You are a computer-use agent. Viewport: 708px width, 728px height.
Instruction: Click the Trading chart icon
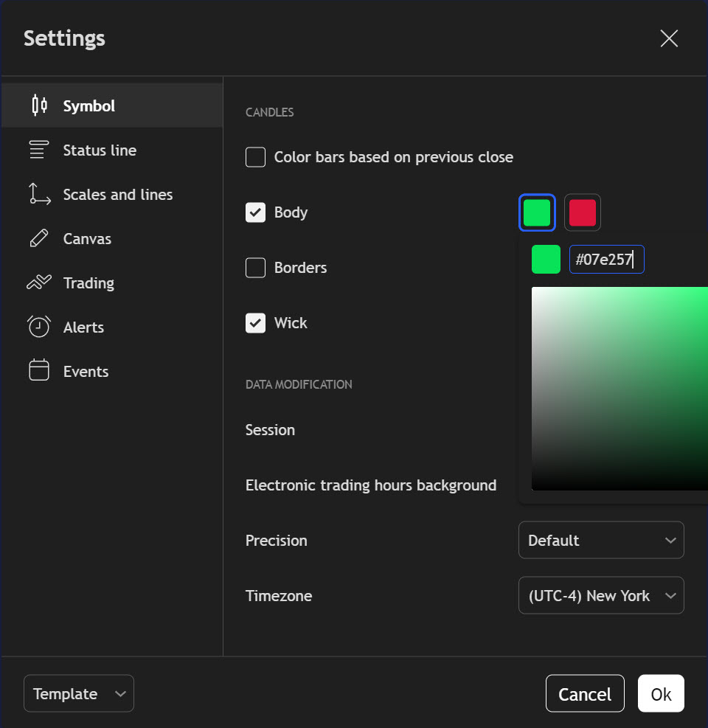39,282
